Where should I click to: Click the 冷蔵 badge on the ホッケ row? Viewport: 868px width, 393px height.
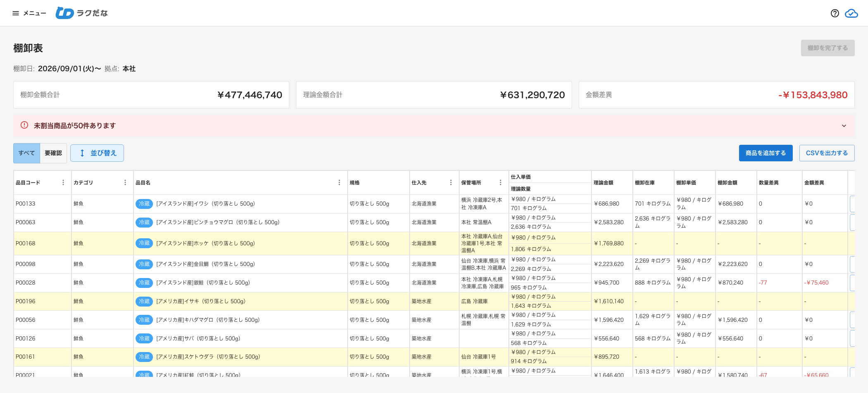pyautogui.click(x=144, y=243)
